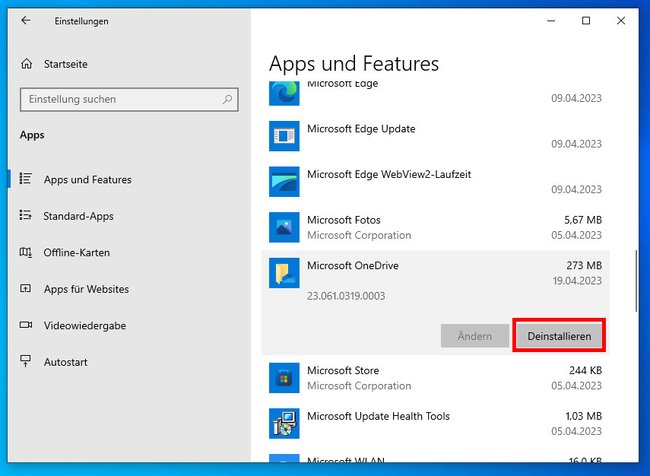
Task: Maximize the Einstellungen window
Action: click(x=586, y=21)
